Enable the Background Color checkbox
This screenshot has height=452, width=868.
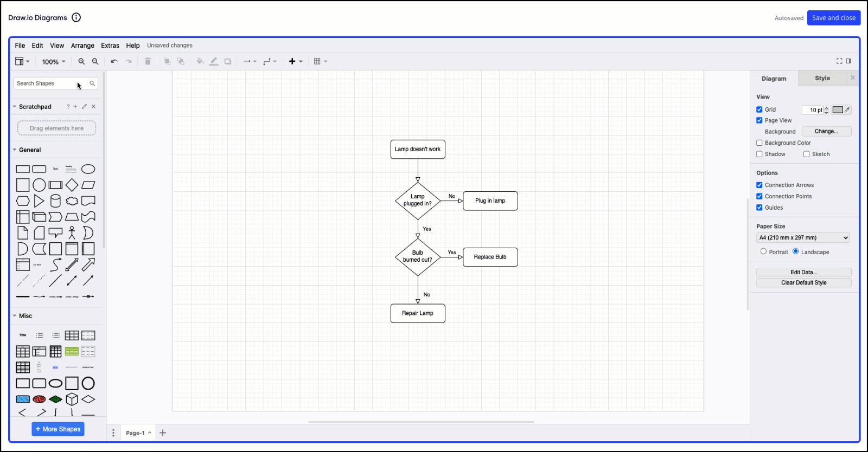tap(759, 143)
